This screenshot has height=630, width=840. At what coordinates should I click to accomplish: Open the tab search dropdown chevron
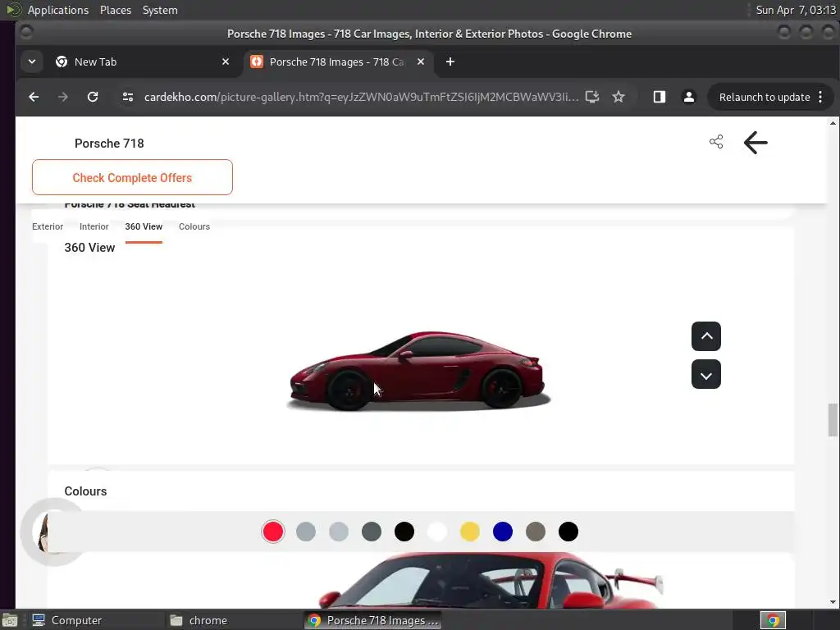[32, 62]
